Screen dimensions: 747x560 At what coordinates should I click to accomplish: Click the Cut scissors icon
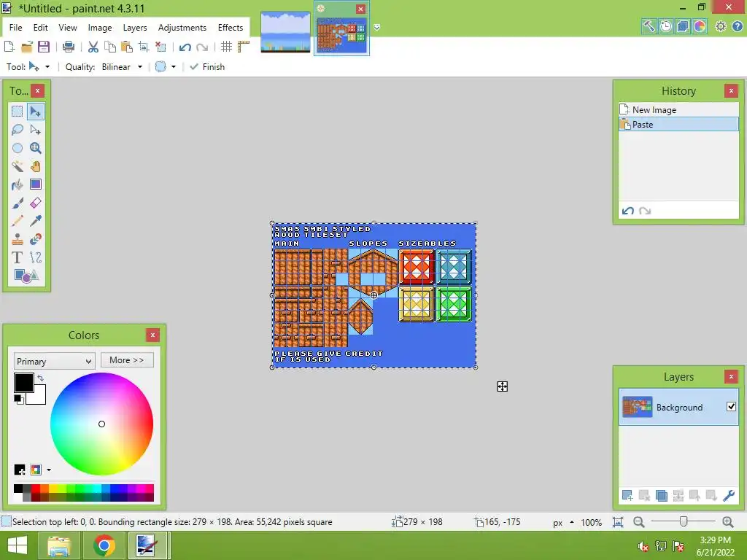click(x=93, y=47)
